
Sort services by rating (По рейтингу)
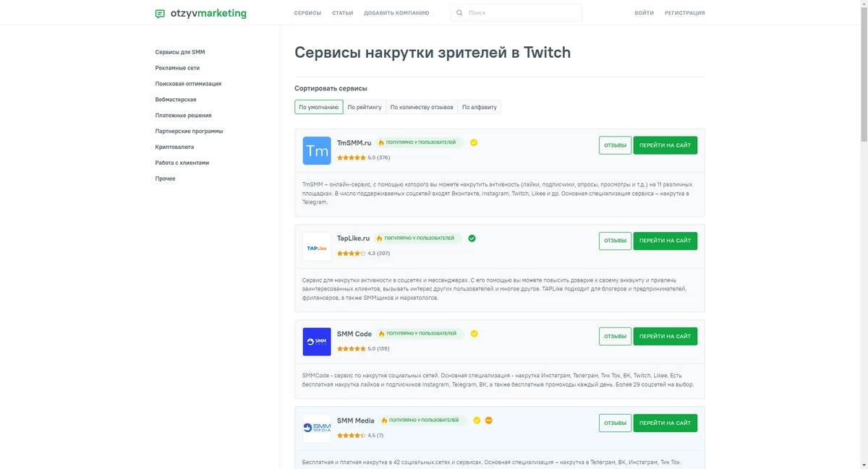click(x=365, y=107)
